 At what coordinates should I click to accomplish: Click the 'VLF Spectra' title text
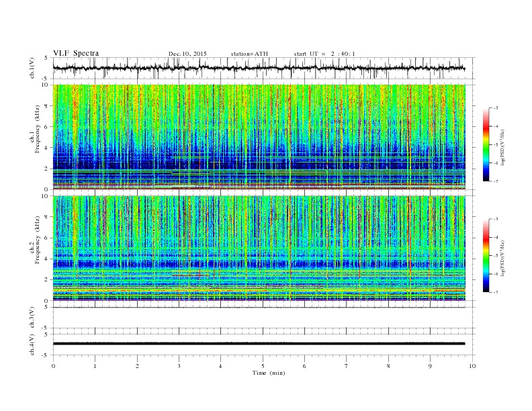[x=76, y=53]
